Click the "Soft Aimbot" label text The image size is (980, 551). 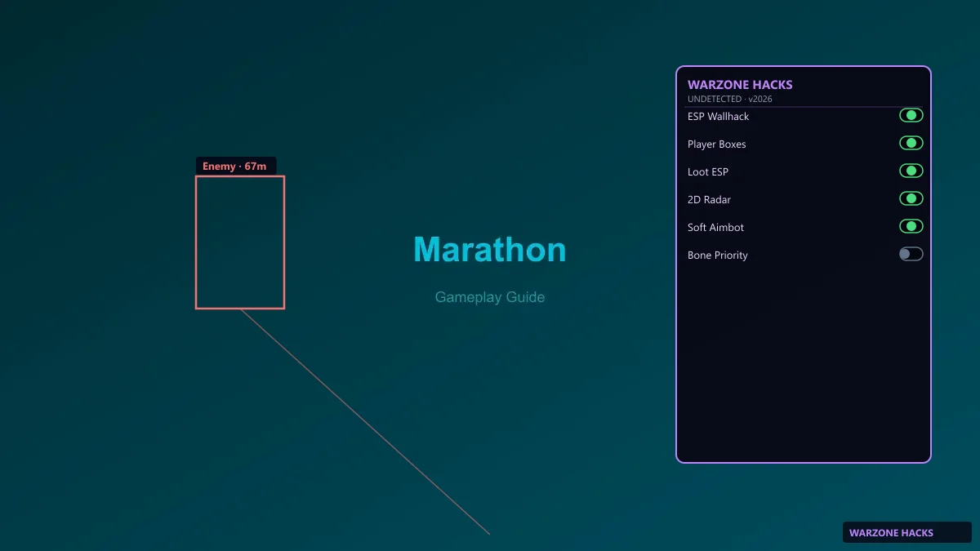[x=715, y=227]
